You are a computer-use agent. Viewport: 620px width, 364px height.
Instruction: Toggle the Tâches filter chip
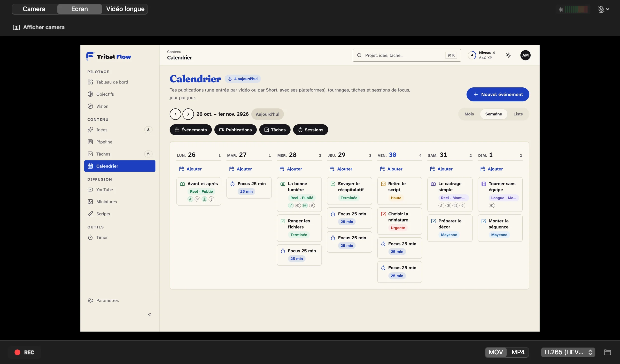[275, 130]
